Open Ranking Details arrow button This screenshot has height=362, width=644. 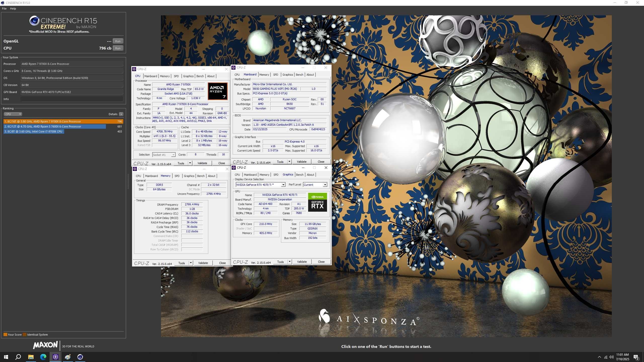click(121, 114)
